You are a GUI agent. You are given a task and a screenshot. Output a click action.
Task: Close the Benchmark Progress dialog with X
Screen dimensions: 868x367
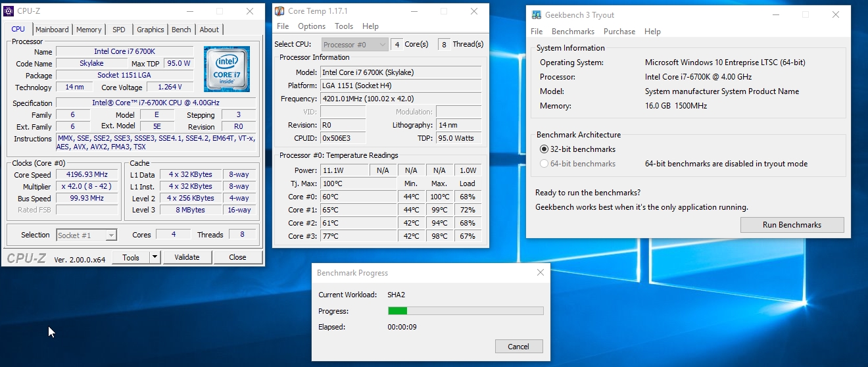(541, 272)
